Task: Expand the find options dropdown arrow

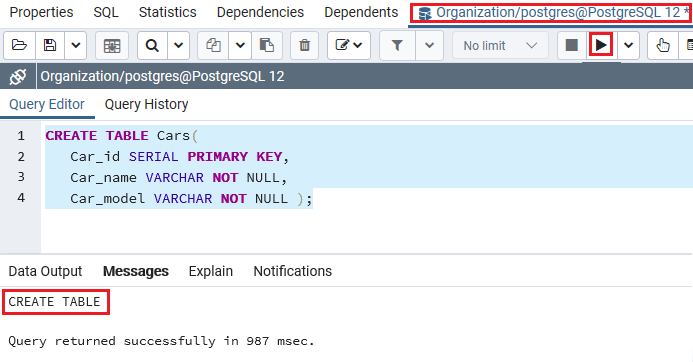Action: tap(179, 45)
